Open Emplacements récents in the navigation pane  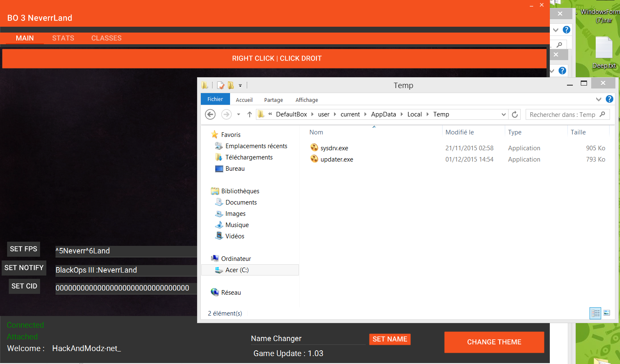[256, 146]
